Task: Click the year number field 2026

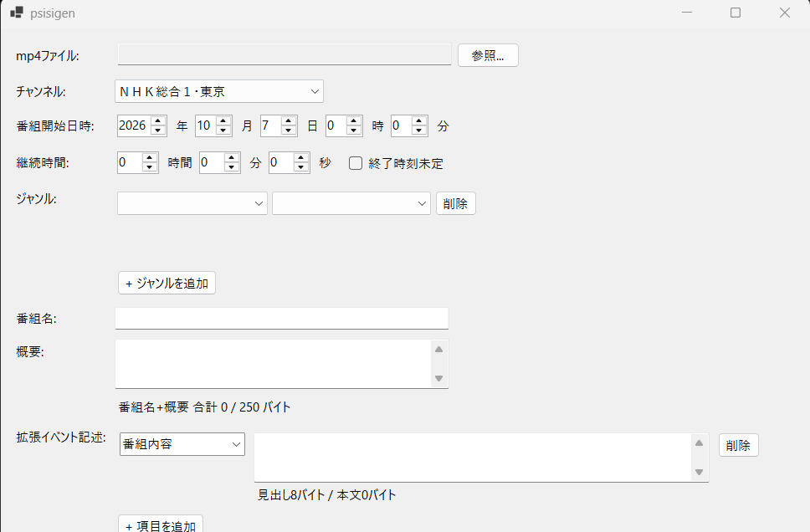Action: tap(135, 125)
